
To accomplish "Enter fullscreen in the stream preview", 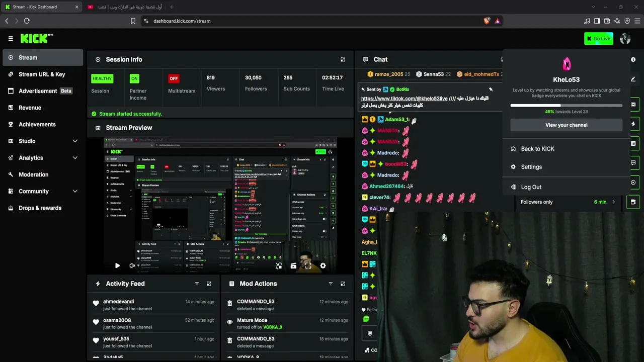I will tap(308, 266).
